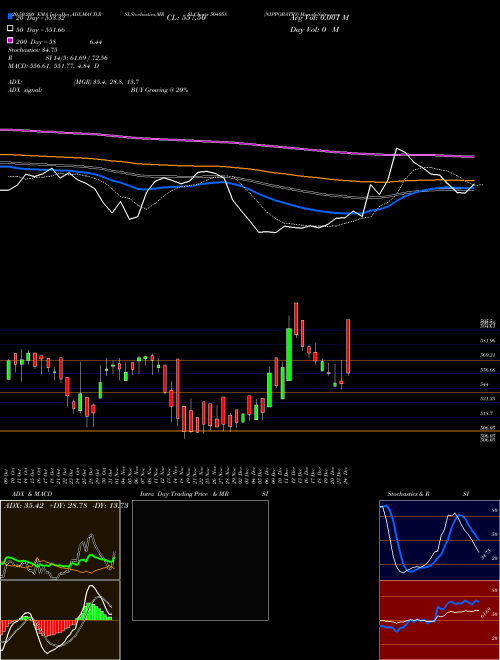Click the 'Stochastics: 34.73' reading
The height and width of the screenshot is (660, 500).
pyautogui.click(x=32, y=50)
